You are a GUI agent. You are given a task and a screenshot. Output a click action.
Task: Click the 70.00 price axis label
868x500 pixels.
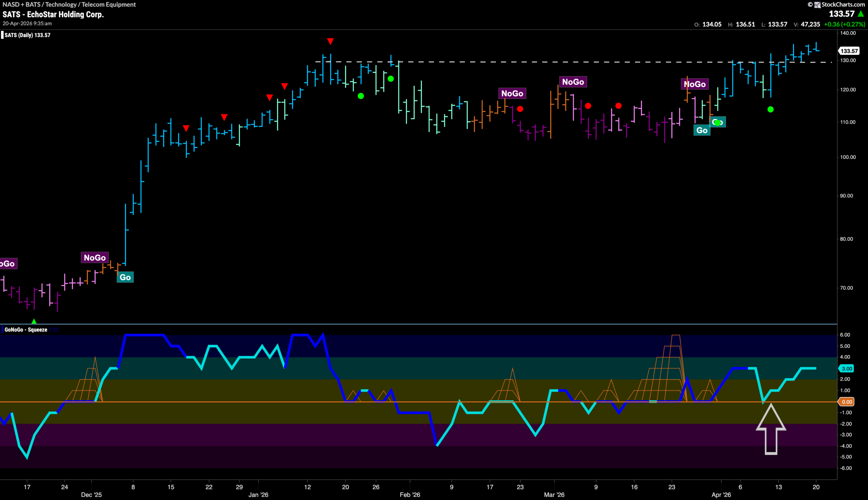tap(846, 288)
